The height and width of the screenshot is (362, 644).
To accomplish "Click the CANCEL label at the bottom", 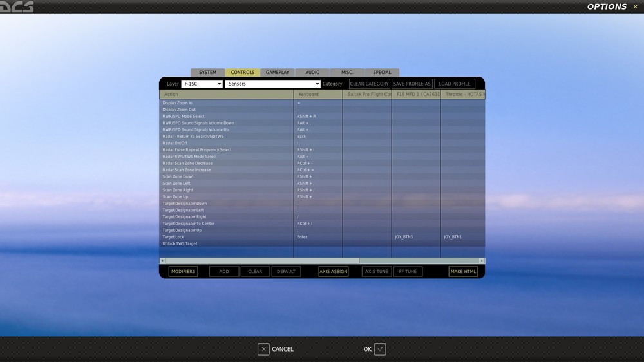I will [283, 349].
